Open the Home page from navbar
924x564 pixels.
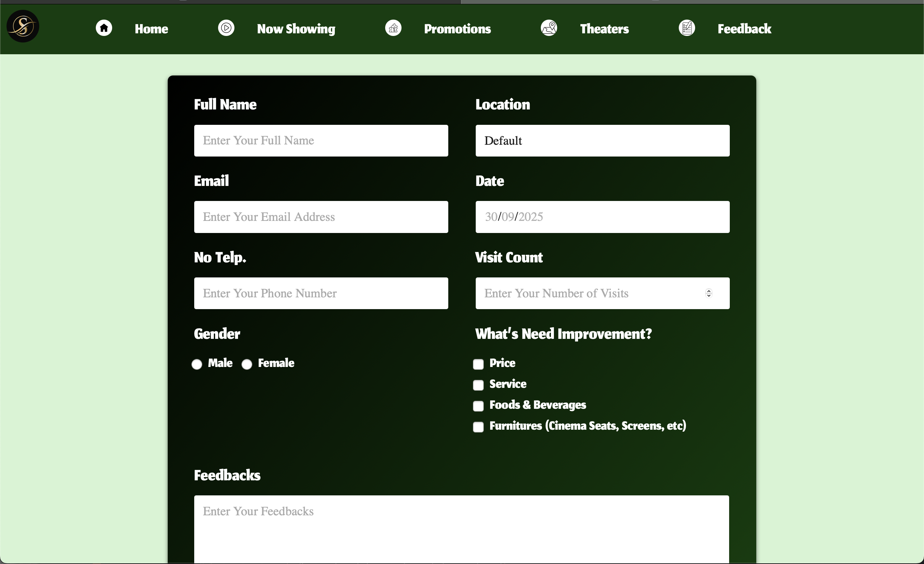[151, 28]
